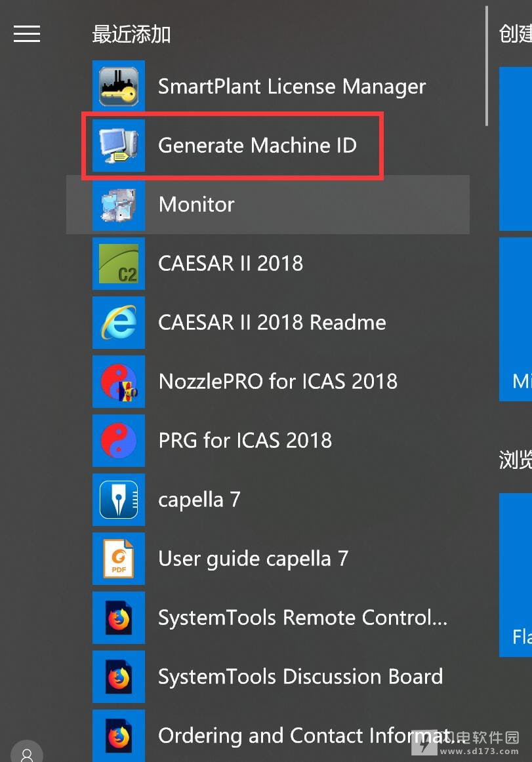Open the blue tile labeled Fl
532x762 pixels.
click(516, 575)
